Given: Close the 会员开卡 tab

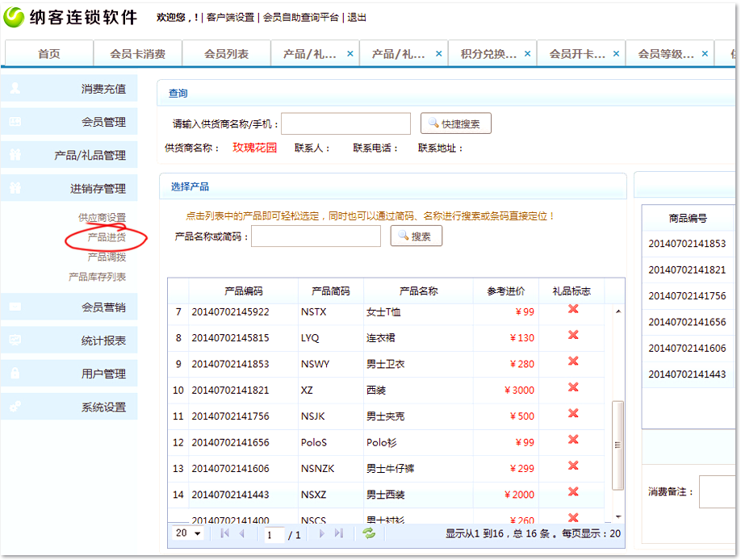Looking at the screenshot, I should 617,53.
